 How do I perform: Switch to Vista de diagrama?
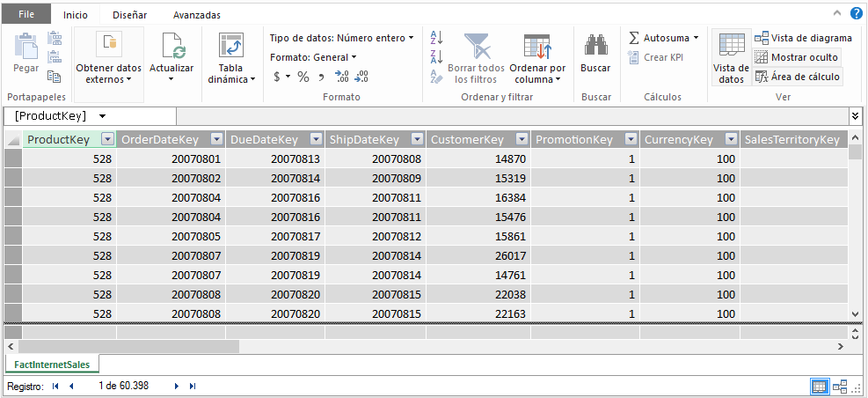(x=802, y=38)
